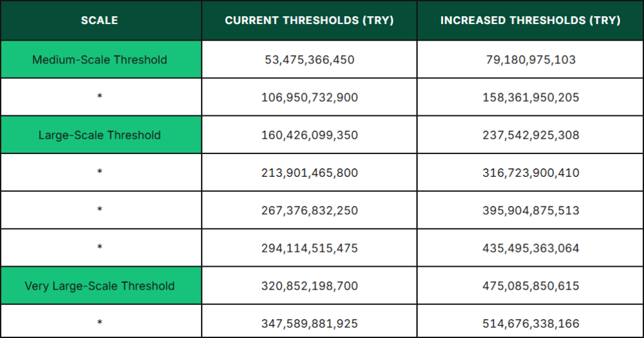644x338 pixels.
Task: Click the value 267,376,832,250
Action: [x=309, y=210]
